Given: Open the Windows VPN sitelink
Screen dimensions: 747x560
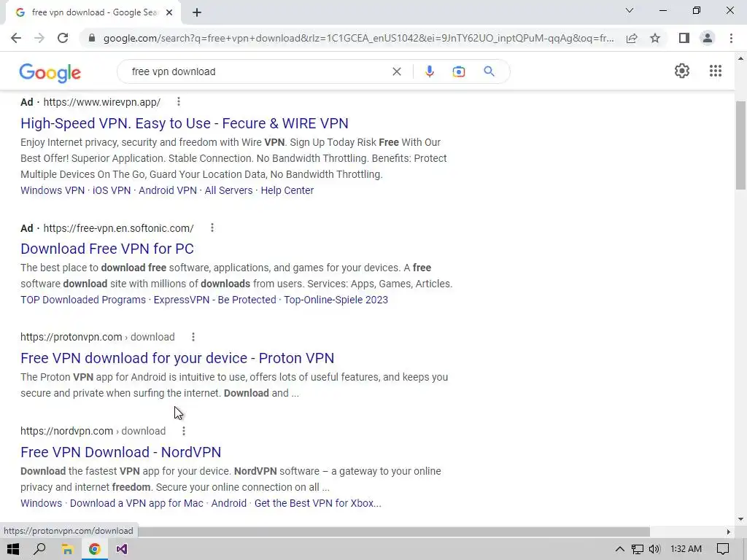Looking at the screenshot, I should coord(53,190).
